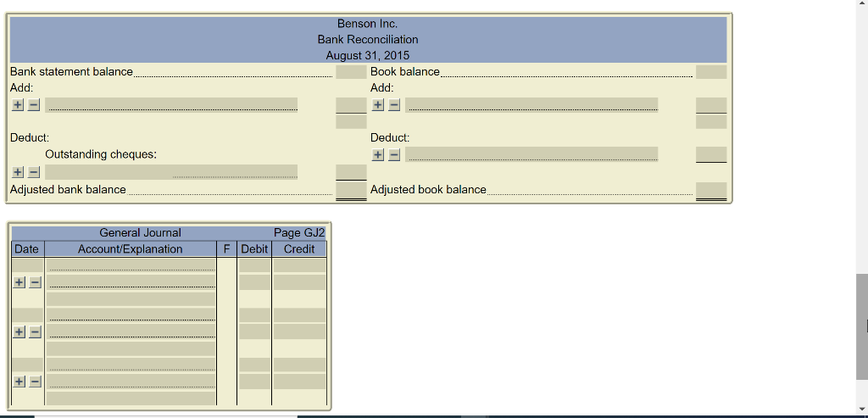This screenshot has width=868, height=418.
Task: Click third journal entry's top Debit field
Action: pyautogui.click(x=254, y=365)
